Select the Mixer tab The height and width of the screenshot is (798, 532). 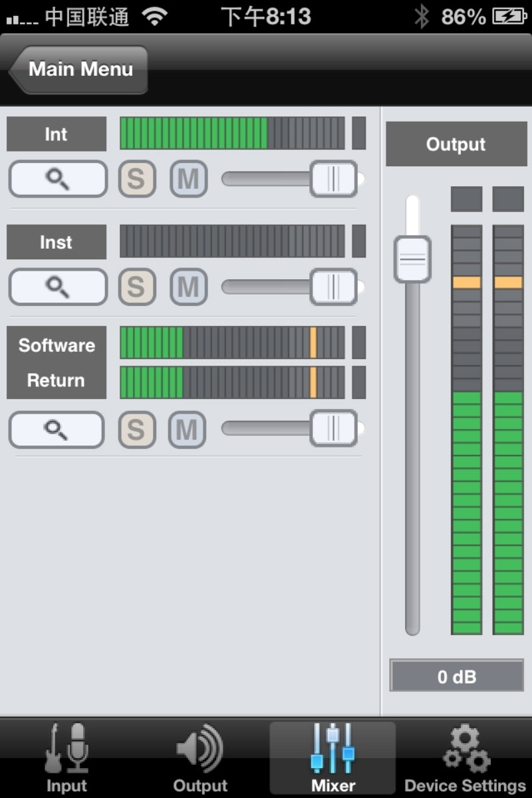tap(332, 758)
